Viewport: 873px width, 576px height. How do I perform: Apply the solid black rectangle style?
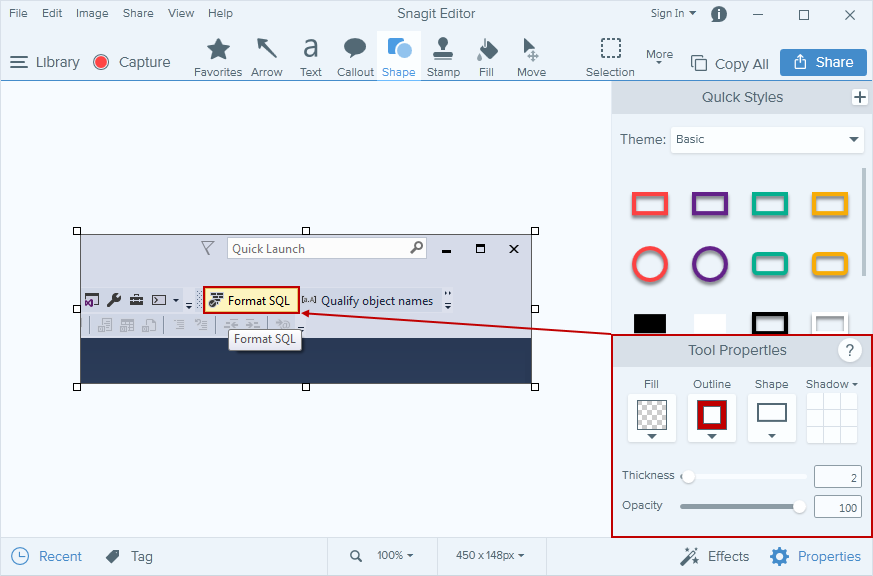[x=650, y=323]
